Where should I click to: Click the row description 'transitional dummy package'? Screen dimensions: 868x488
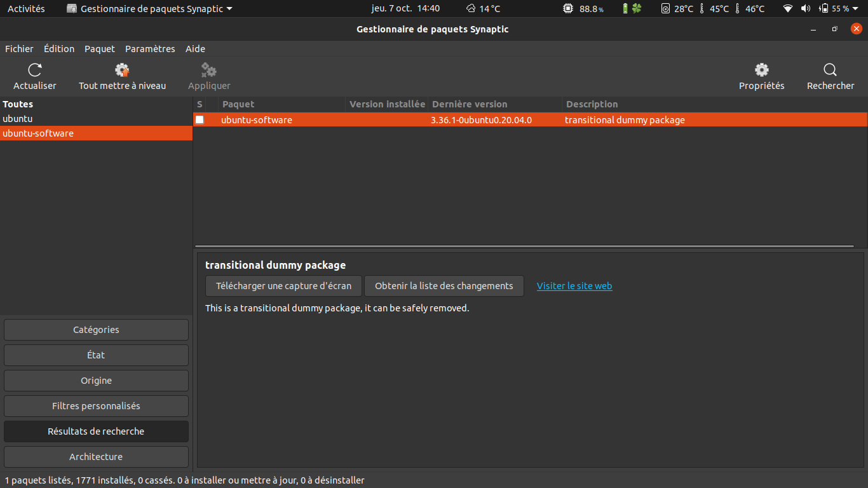coord(625,119)
